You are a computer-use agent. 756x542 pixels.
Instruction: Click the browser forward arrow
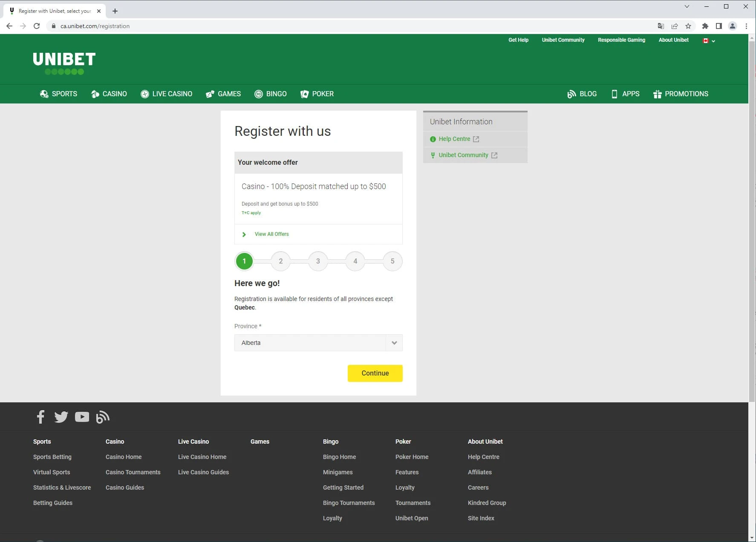(x=23, y=26)
